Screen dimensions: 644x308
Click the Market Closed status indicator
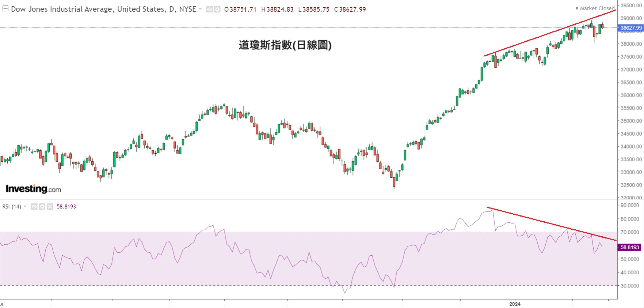click(595, 8)
